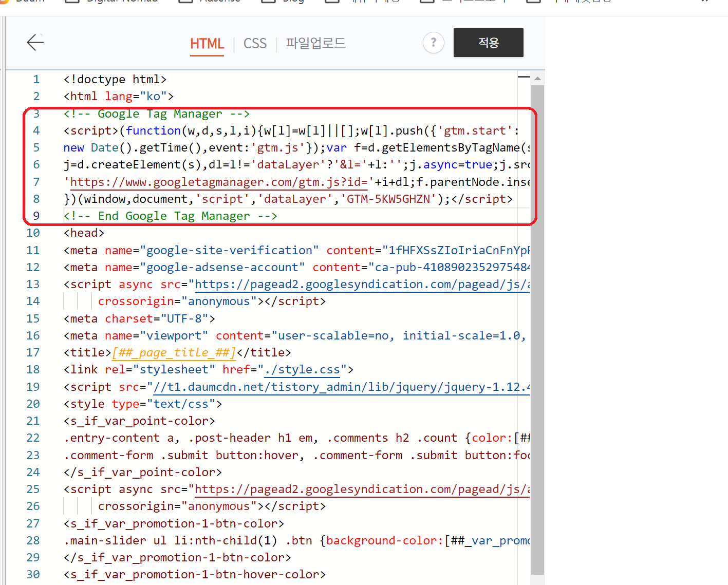Switch to the HTML tab
This screenshot has height=585, width=728.
click(x=207, y=44)
